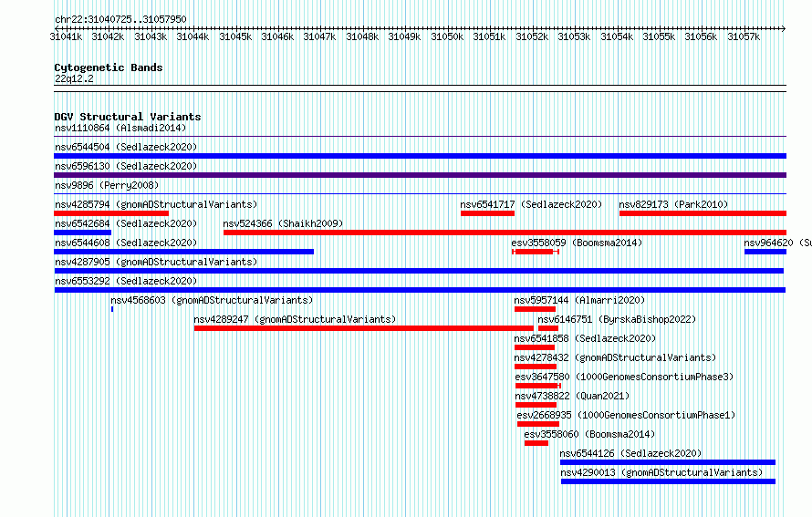Image resolution: width=812 pixels, height=517 pixels.
Task: Select the long nsv524366 red bar
Action: pos(505,233)
